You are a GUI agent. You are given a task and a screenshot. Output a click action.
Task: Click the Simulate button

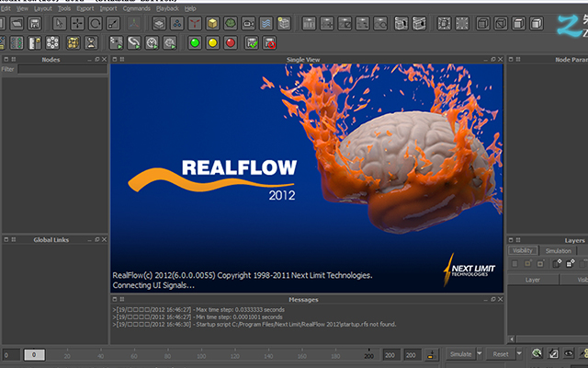(460, 354)
